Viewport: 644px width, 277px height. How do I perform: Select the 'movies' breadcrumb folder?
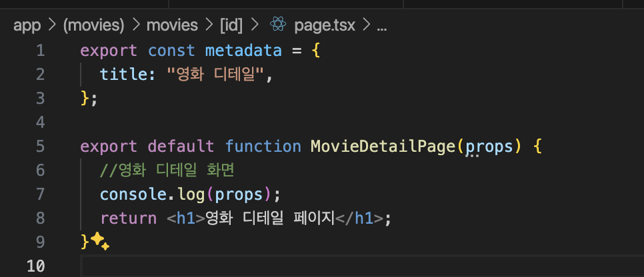pos(172,26)
